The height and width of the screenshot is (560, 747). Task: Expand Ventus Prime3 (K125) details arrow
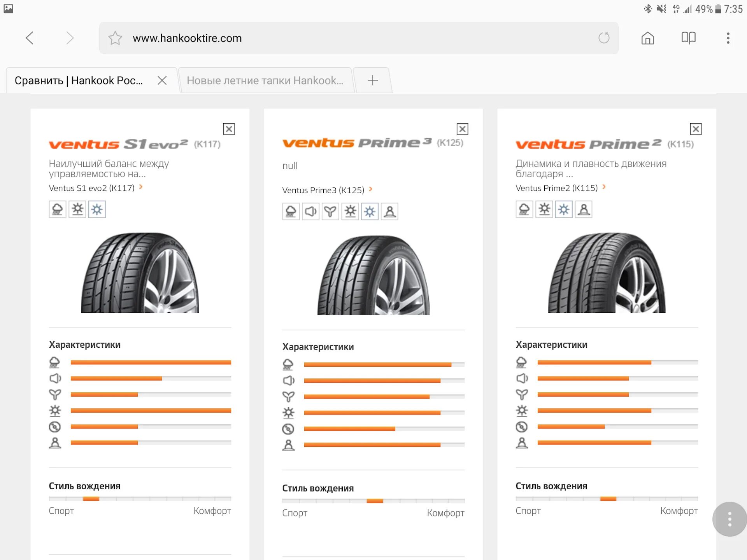[x=371, y=190]
